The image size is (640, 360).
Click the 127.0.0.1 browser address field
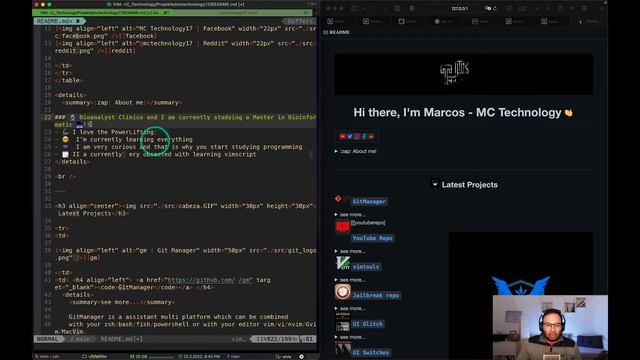coord(460,8)
